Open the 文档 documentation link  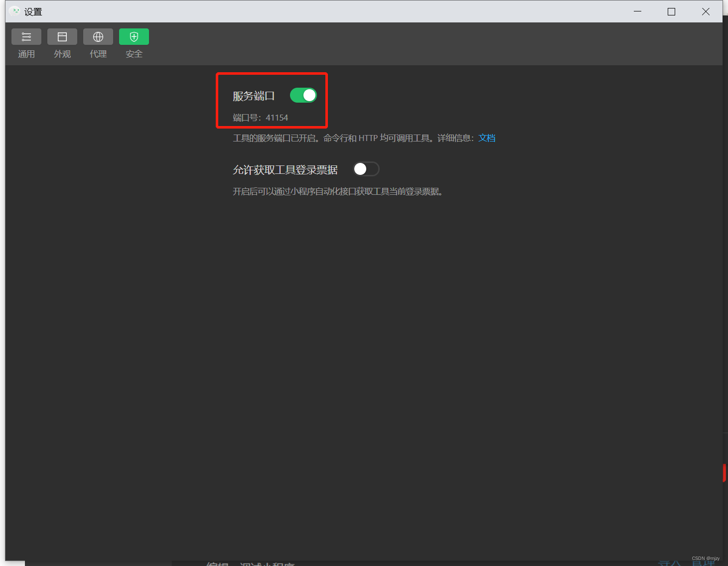(487, 138)
